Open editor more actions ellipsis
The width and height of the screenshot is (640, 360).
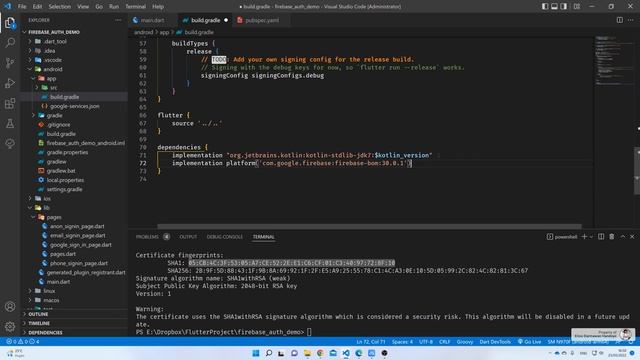click(631, 20)
